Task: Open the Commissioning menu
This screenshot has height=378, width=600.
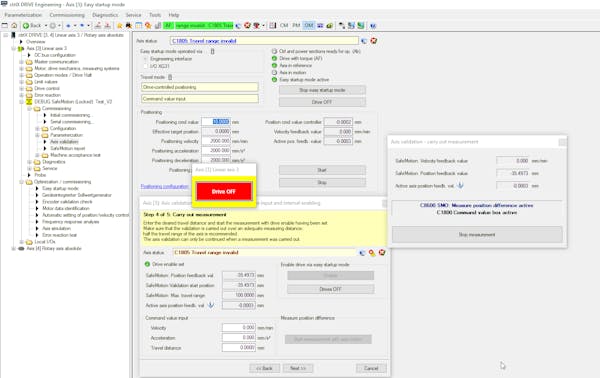Action: [67, 15]
